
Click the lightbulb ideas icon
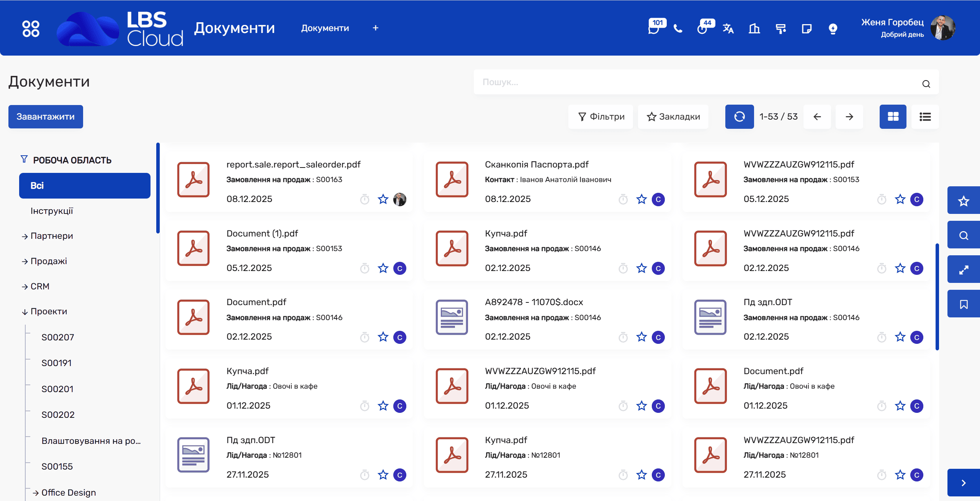(x=833, y=29)
